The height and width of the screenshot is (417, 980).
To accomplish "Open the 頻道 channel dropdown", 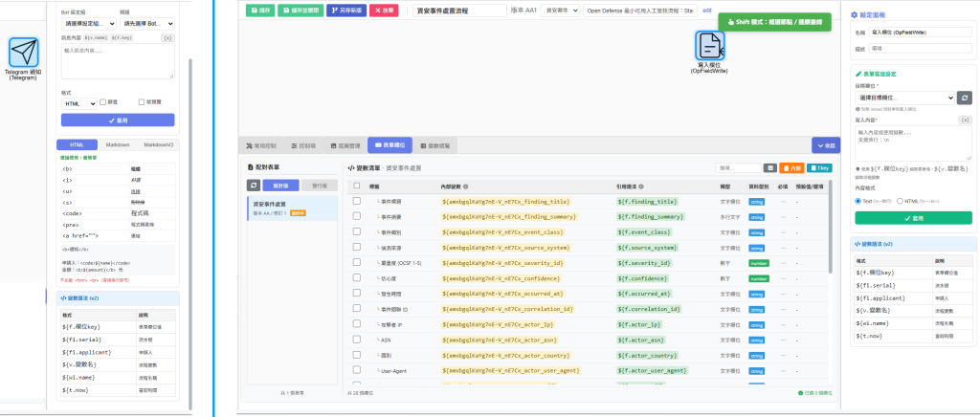I will tap(146, 24).
